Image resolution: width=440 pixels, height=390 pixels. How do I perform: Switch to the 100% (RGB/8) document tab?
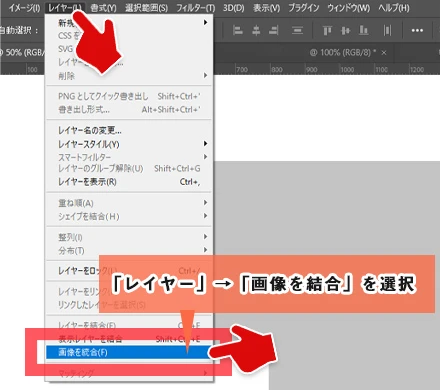(x=343, y=52)
